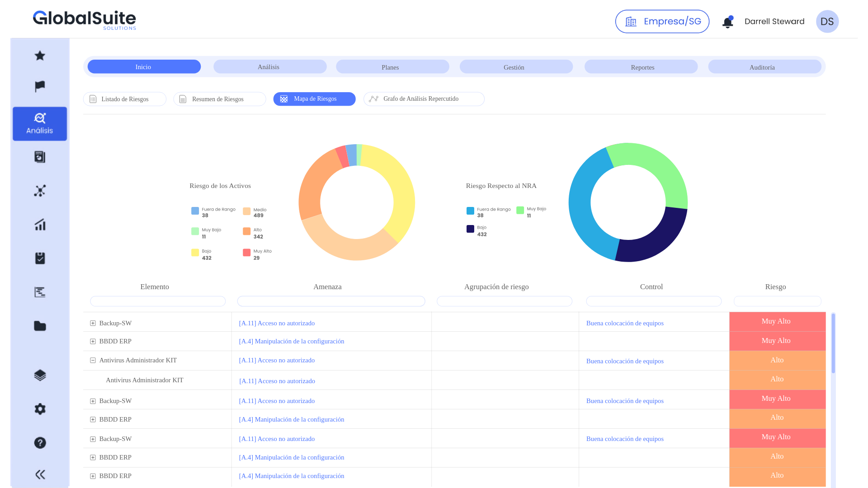The image size is (868, 488).
Task: Open the Análisis panel from the sidebar
Action: (x=40, y=123)
